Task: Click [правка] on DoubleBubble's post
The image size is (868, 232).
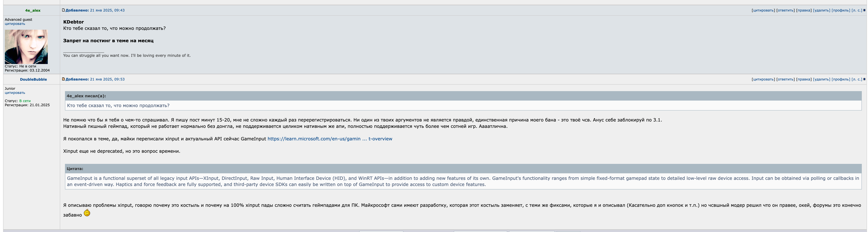Action: click(x=804, y=79)
